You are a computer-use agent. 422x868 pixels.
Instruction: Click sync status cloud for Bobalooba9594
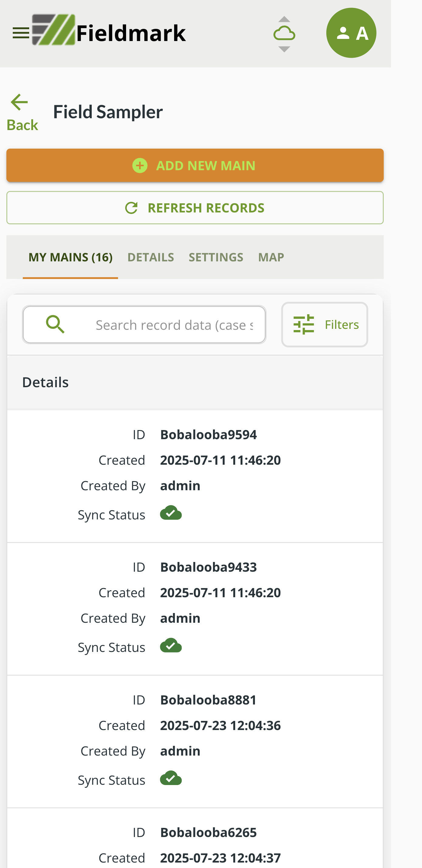(171, 513)
